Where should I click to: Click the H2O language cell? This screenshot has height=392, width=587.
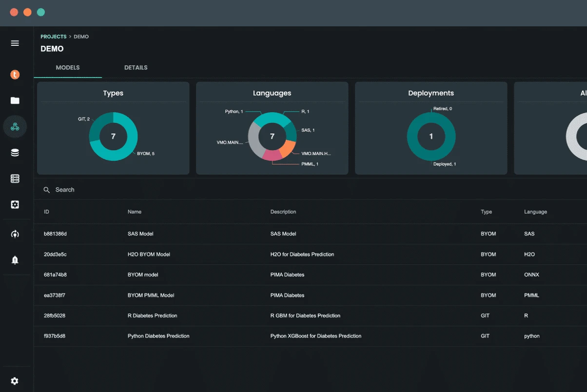pyautogui.click(x=529, y=254)
